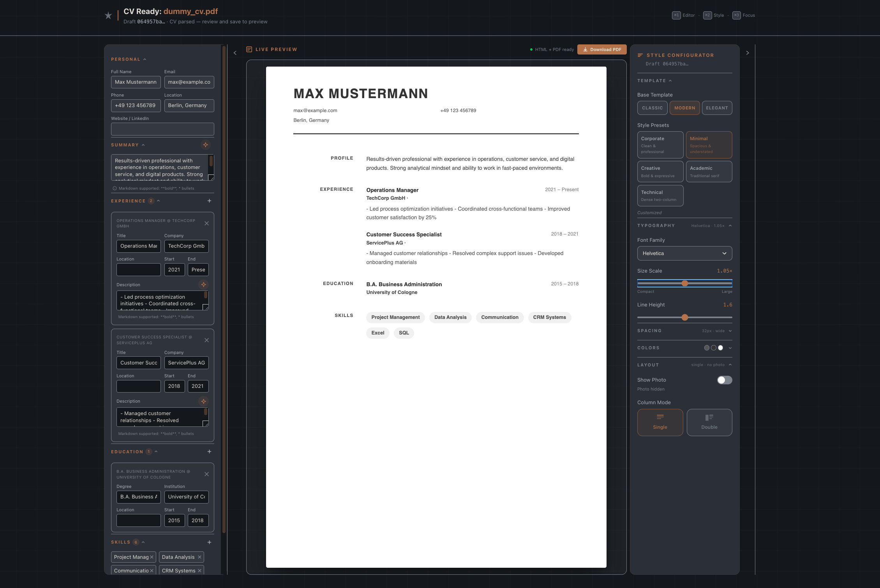Choose the Minimal style preset
The width and height of the screenshot is (880, 588).
tap(709, 145)
